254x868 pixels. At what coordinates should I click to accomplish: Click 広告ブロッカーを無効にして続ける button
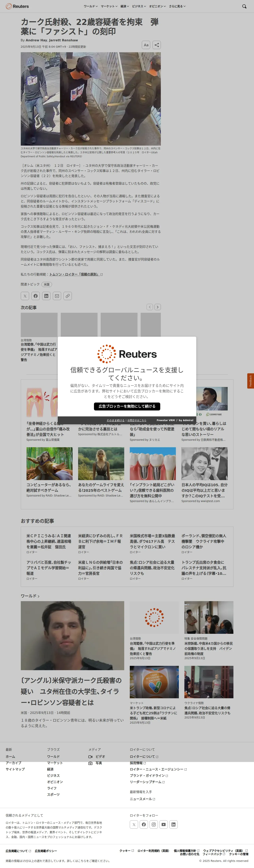tap(127, 406)
